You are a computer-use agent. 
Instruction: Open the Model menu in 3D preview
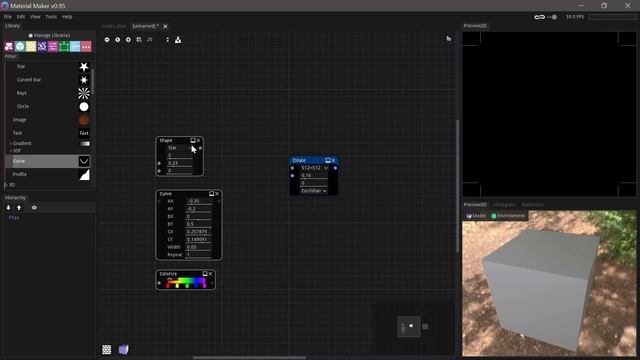click(x=476, y=216)
